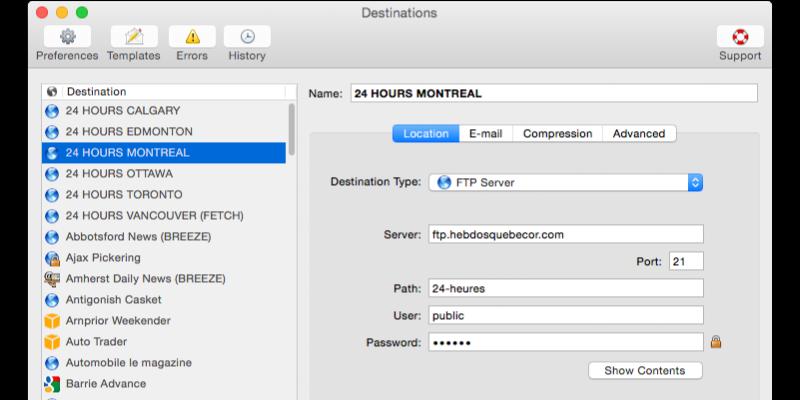This screenshot has height=400, width=800.
Task: Select Antigonish Casket row text
Action: 113,300
